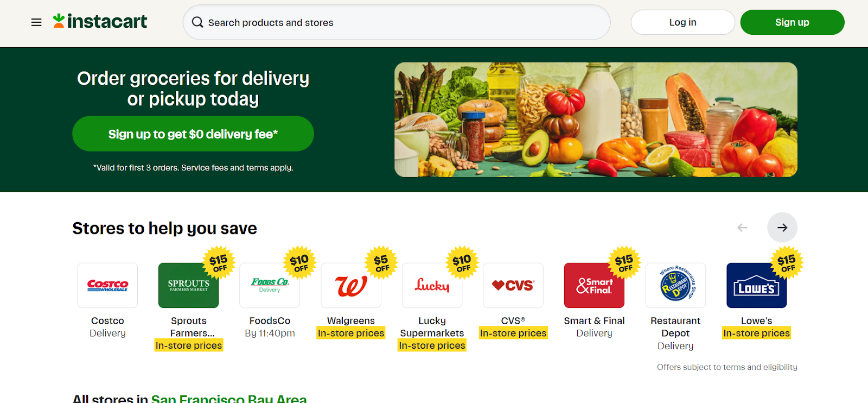
Task: Click the left arrow in stores carousel
Action: point(742,228)
